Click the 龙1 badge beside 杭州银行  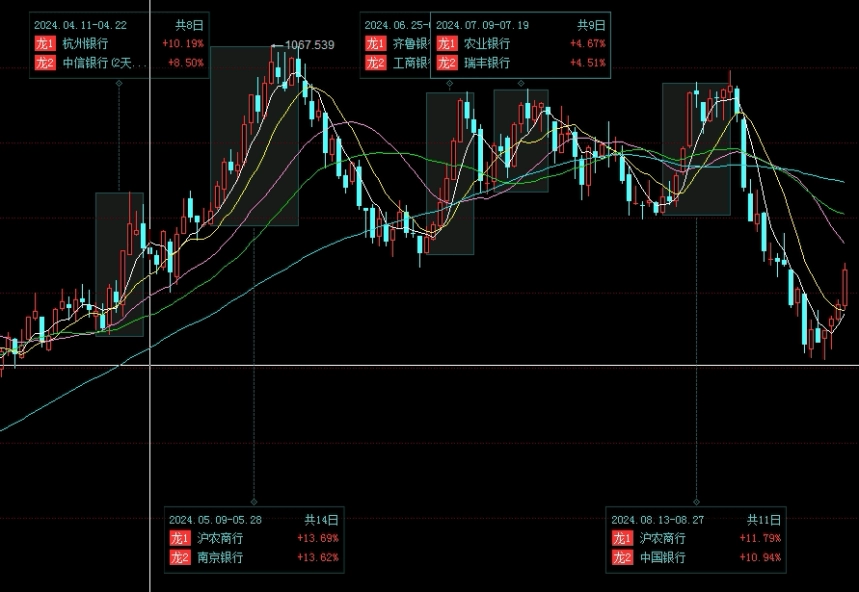coord(44,44)
